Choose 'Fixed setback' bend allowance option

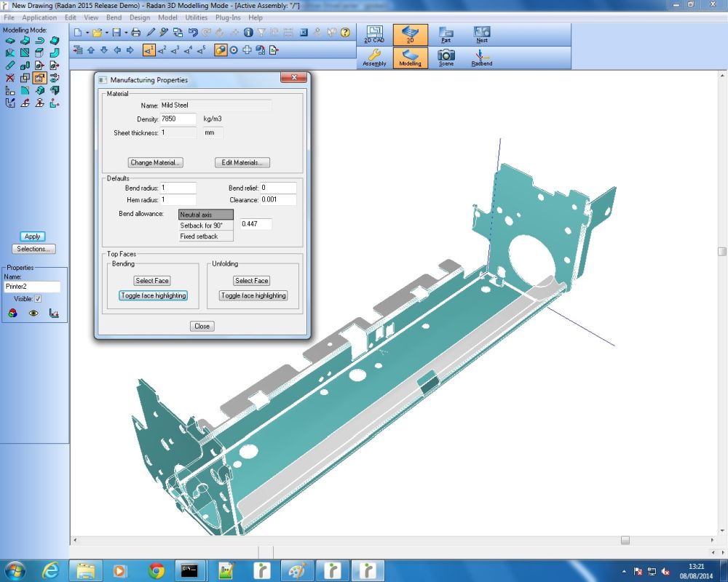pyautogui.click(x=206, y=236)
